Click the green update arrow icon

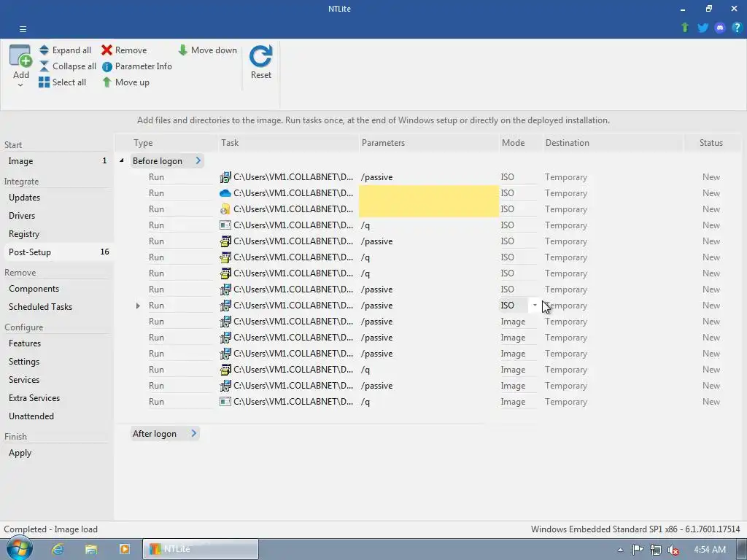(685, 28)
